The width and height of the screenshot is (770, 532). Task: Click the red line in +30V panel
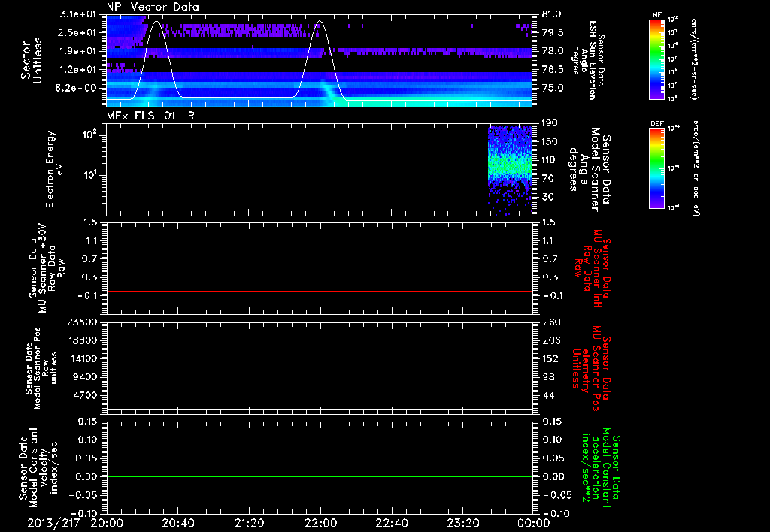coord(320,291)
